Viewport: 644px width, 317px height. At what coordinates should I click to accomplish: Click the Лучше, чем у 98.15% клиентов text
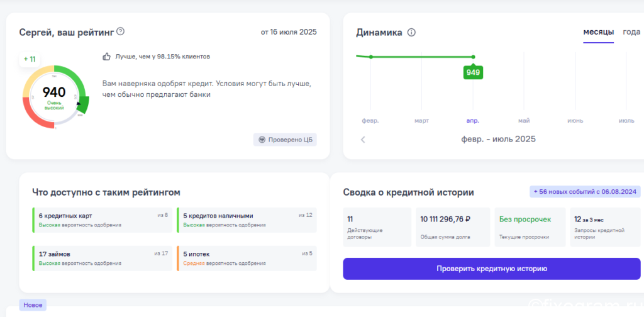pyautogui.click(x=163, y=57)
